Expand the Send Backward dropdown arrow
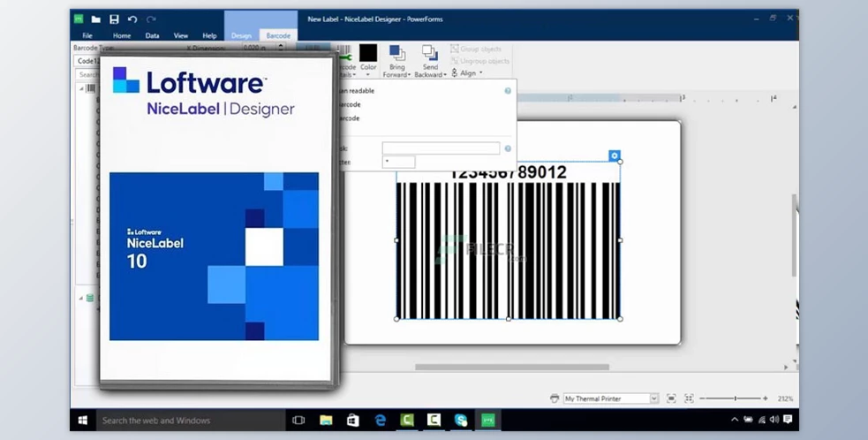868x440 pixels. coord(444,75)
